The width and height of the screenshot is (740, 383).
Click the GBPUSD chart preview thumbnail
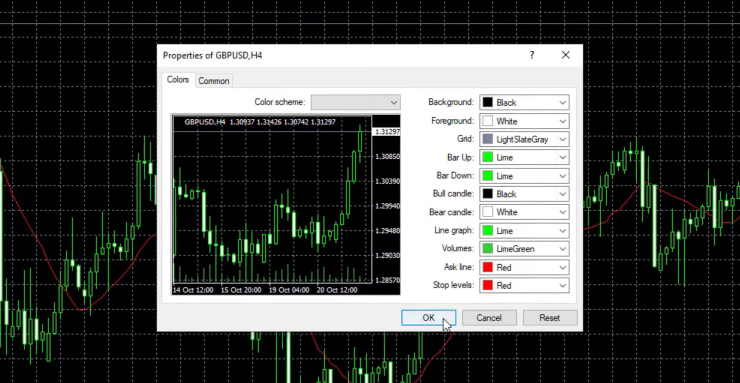[x=286, y=205]
